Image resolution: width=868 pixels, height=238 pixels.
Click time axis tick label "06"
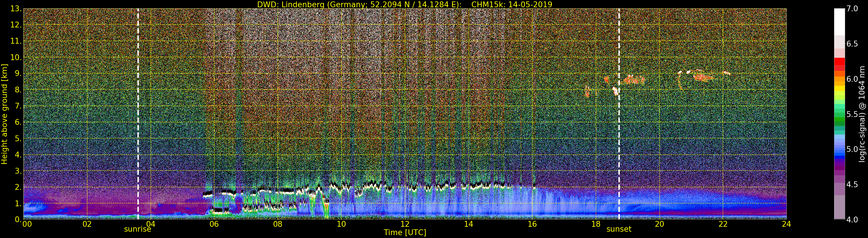tap(214, 224)
